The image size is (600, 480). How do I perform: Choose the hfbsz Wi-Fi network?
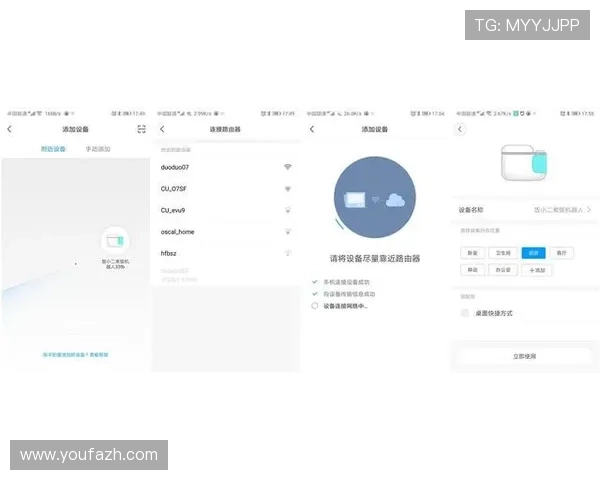pos(226,253)
